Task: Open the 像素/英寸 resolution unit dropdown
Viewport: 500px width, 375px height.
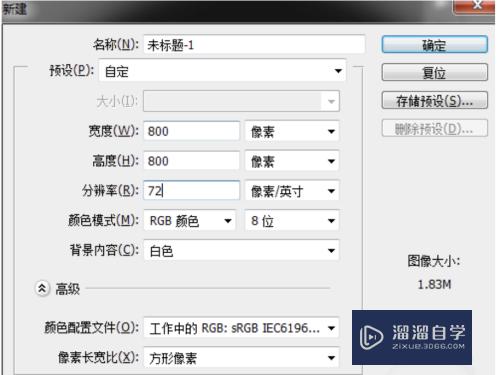Action: tap(292, 191)
